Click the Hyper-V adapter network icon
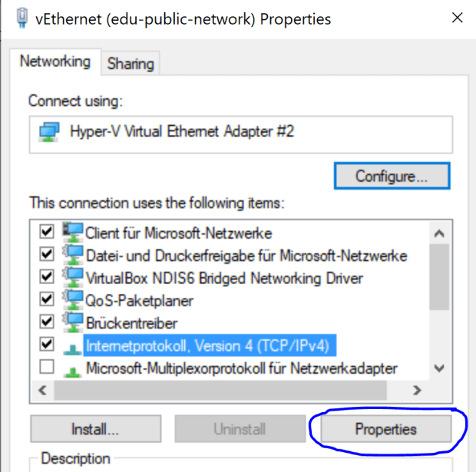Viewport: 476px width, 472px height. click(49, 132)
